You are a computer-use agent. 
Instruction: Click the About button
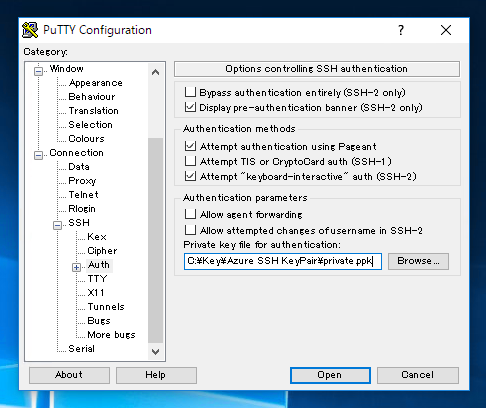69,375
